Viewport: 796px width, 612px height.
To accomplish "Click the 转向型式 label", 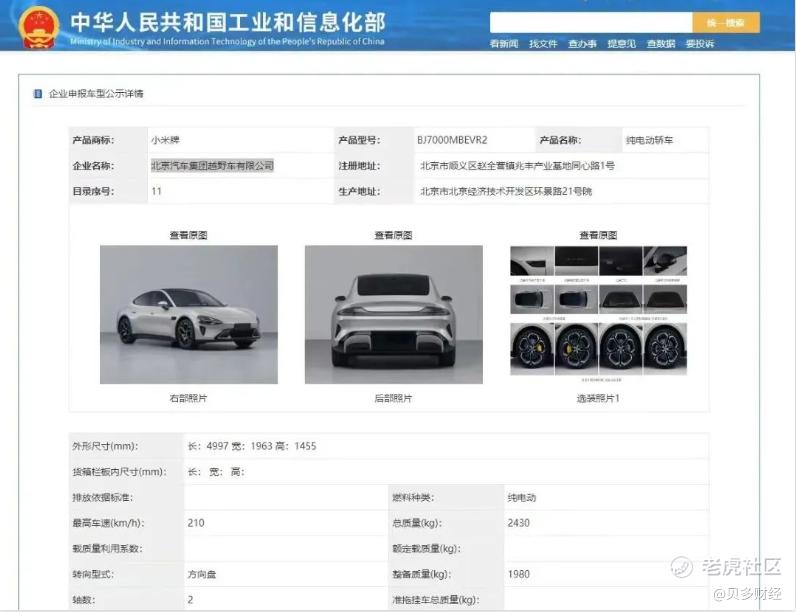I will (x=93, y=574).
